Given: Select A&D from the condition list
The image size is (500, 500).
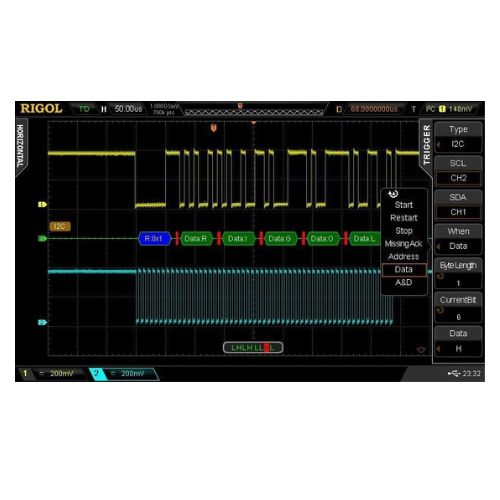Looking at the screenshot, I should [x=404, y=282].
